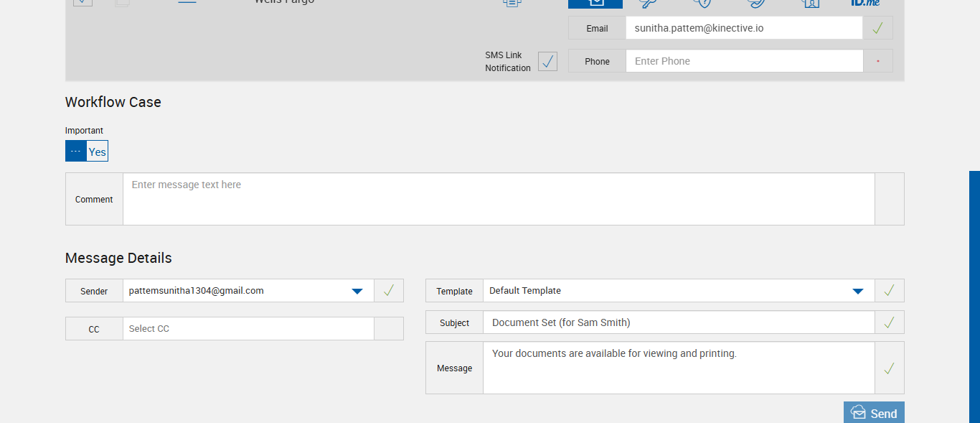The width and height of the screenshot is (980, 423).
Task: Click into the Enter Phone field
Action: click(744, 62)
